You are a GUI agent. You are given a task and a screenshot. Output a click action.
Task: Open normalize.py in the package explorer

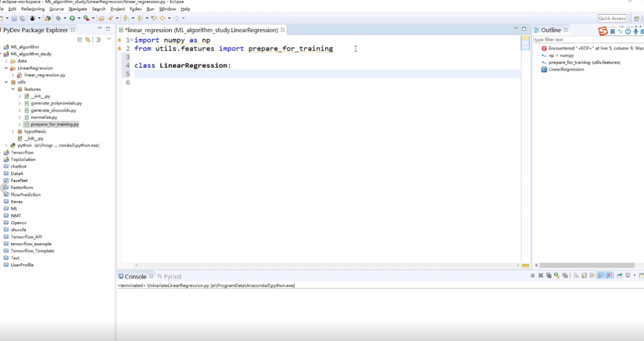click(x=44, y=117)
